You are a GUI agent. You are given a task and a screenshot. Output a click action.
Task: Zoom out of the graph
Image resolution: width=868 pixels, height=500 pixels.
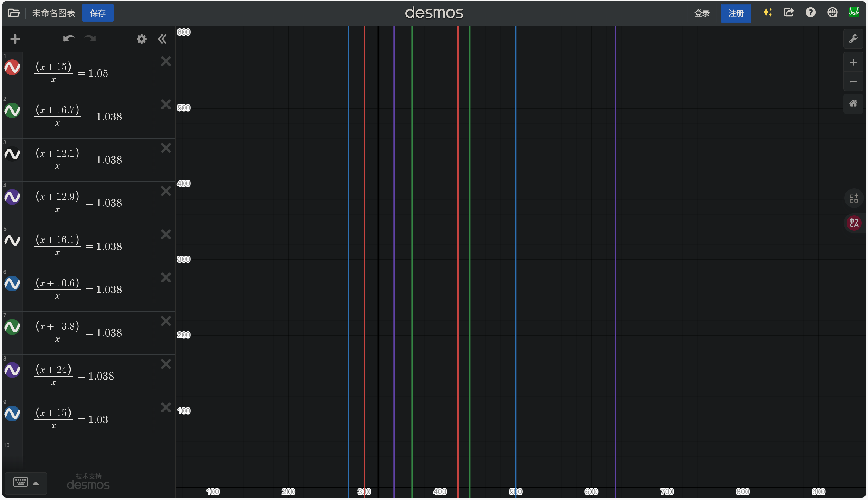(x=853, y=82)
